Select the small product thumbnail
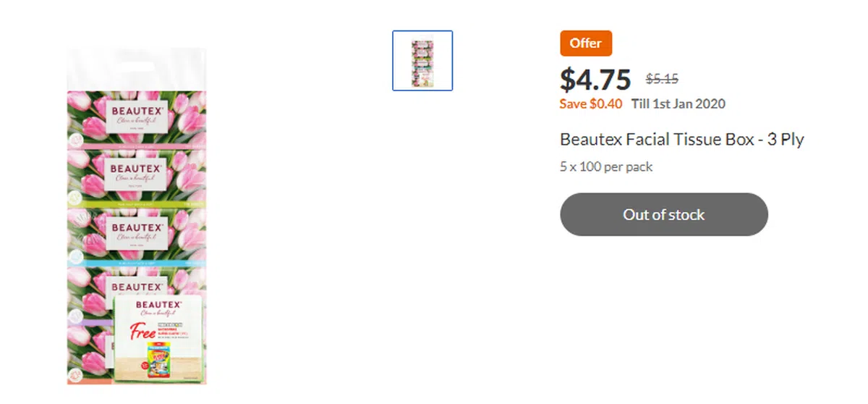The height and width of the screenshot is (404, 868). point(422,61)
